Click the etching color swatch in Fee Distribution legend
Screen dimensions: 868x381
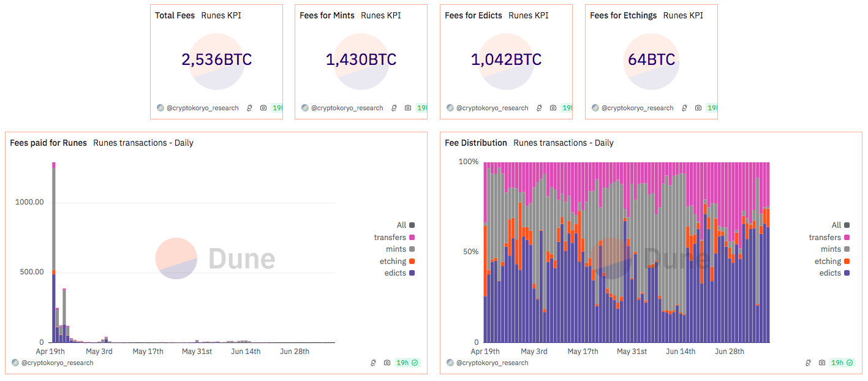(x=847, y=261)
